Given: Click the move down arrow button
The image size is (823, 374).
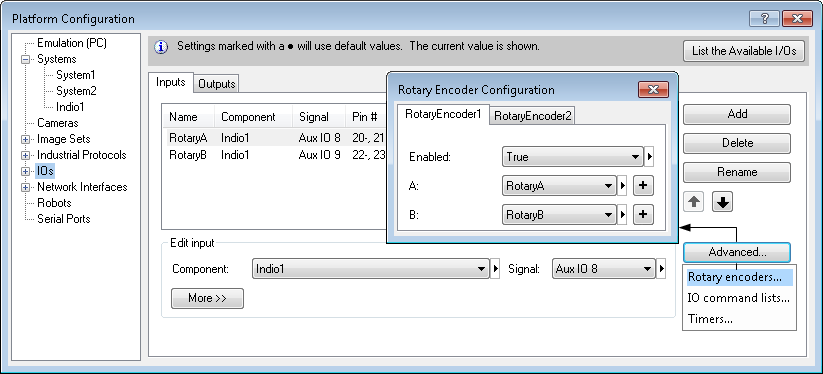Looking at the screenshot, I should point(723,202).
